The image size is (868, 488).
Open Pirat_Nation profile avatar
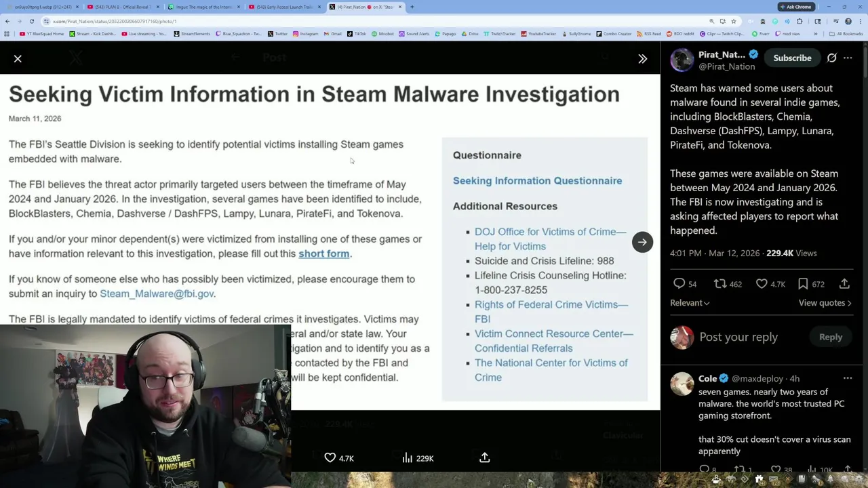click(x=682, y=60)
